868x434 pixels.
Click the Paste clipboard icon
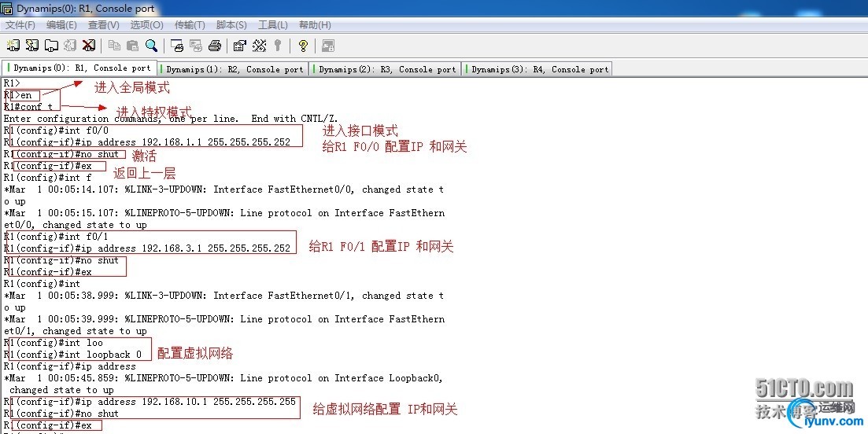[133, 46]
